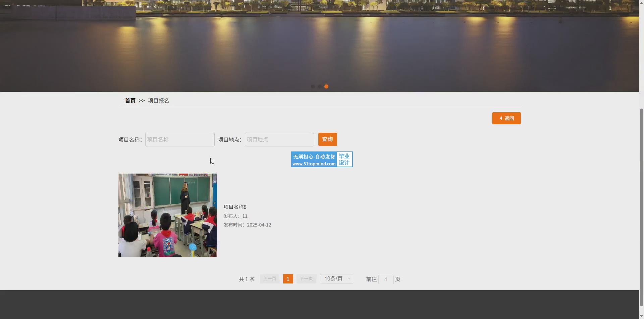Click the active orange carousel dot
The width and height of the screenshot is (644, 319).
point(326,86)
